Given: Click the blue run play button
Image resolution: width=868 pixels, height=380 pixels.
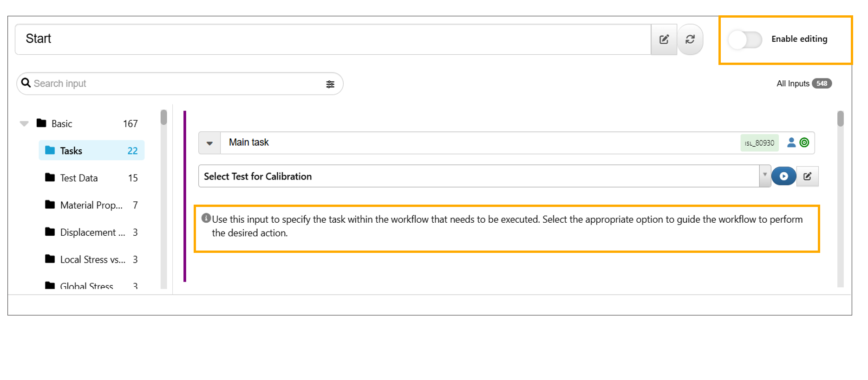Looking at the screenshot, I should pos(783,176).
